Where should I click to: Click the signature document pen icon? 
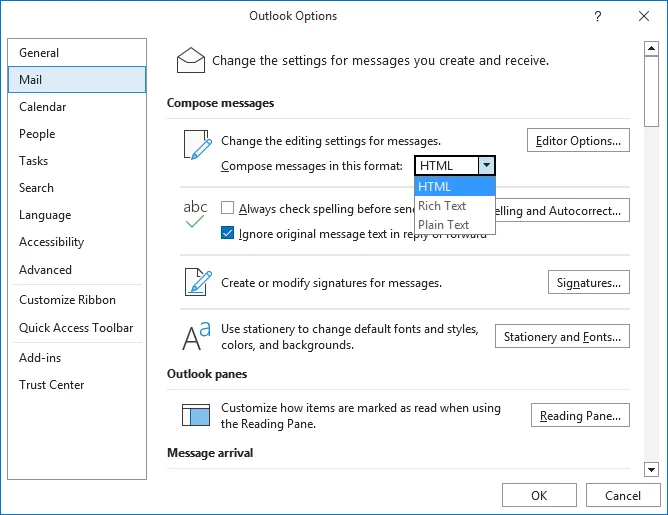(198, 282)
